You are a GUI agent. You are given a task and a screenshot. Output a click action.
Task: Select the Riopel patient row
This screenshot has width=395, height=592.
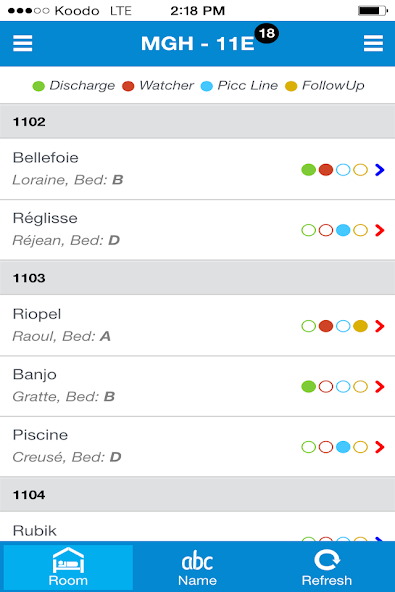click(x=198, y=325)
